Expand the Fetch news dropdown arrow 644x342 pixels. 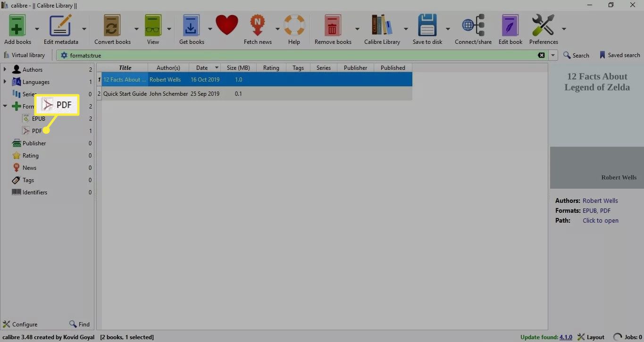277,29
